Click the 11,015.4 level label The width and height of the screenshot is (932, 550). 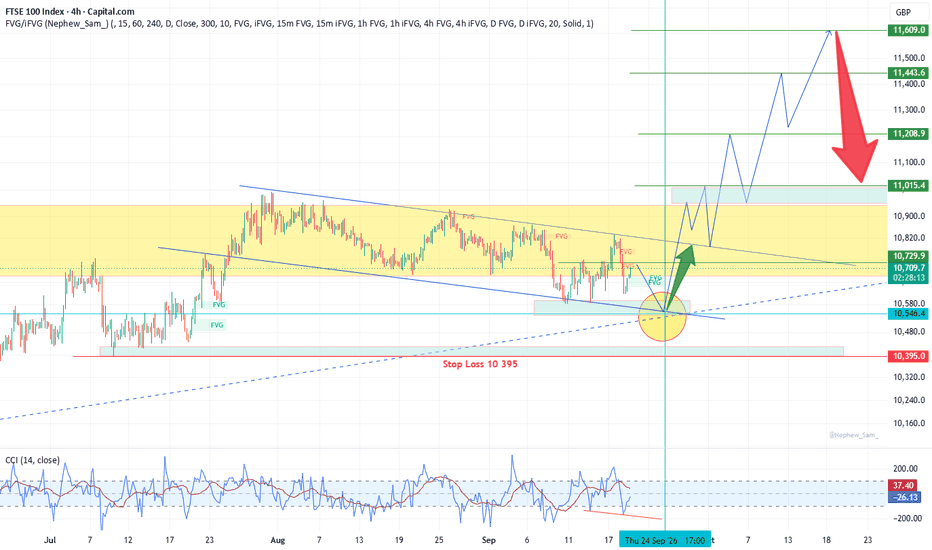[x=908, y=186]
